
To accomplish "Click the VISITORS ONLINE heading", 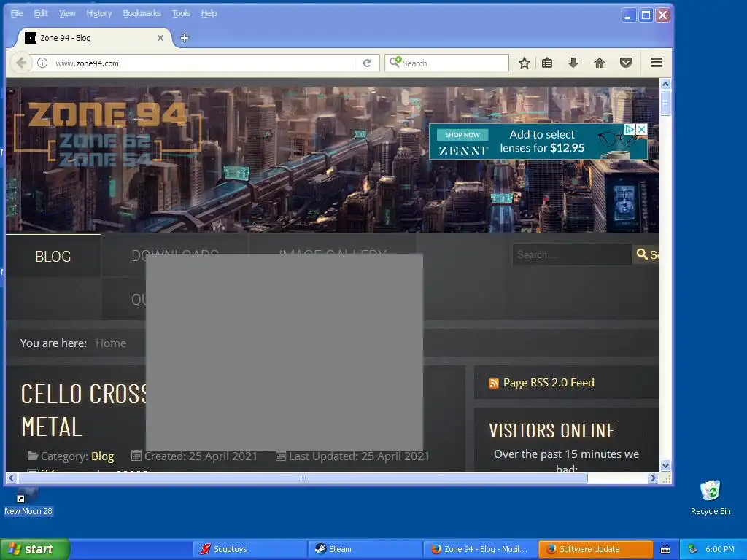I will point(552,431).
